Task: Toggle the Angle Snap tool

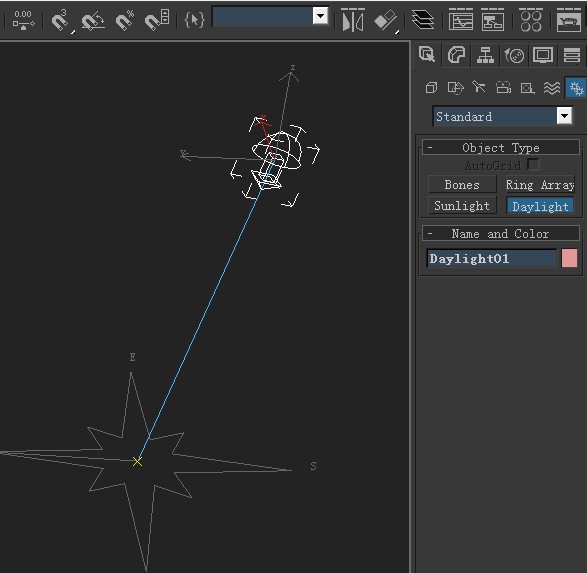Action: (x=92, y=20)
